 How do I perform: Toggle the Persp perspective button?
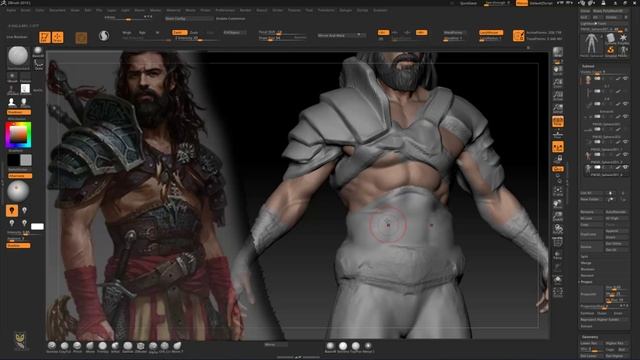pyautogui.click(x=558, y=121)
